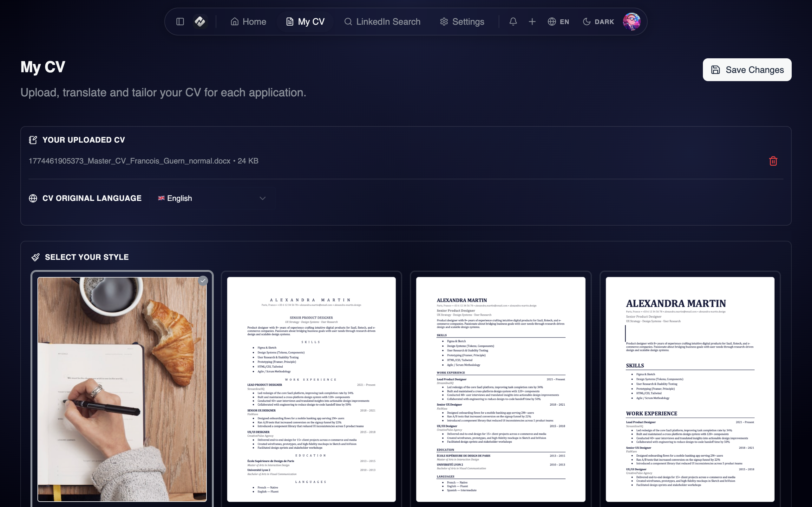Screen dimensions: 812x507
Task: Click the profile avatar picture
Action: coord(632,21)
